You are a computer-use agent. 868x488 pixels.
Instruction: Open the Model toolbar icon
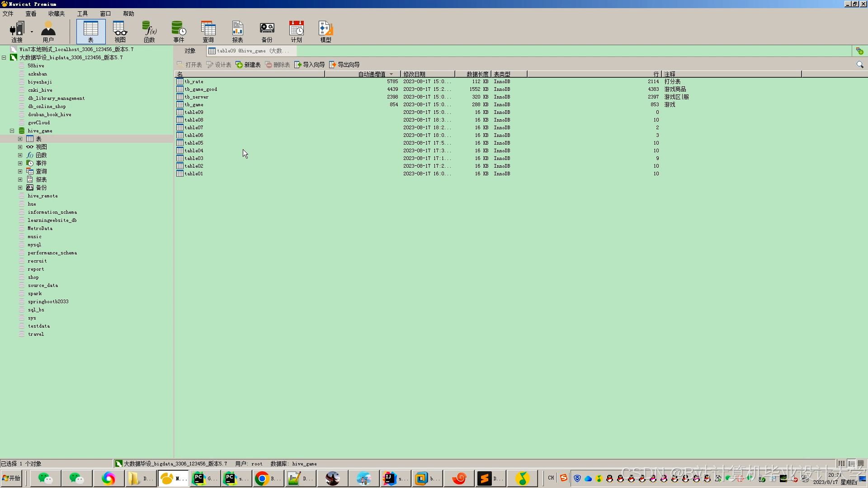pos(325,31)
